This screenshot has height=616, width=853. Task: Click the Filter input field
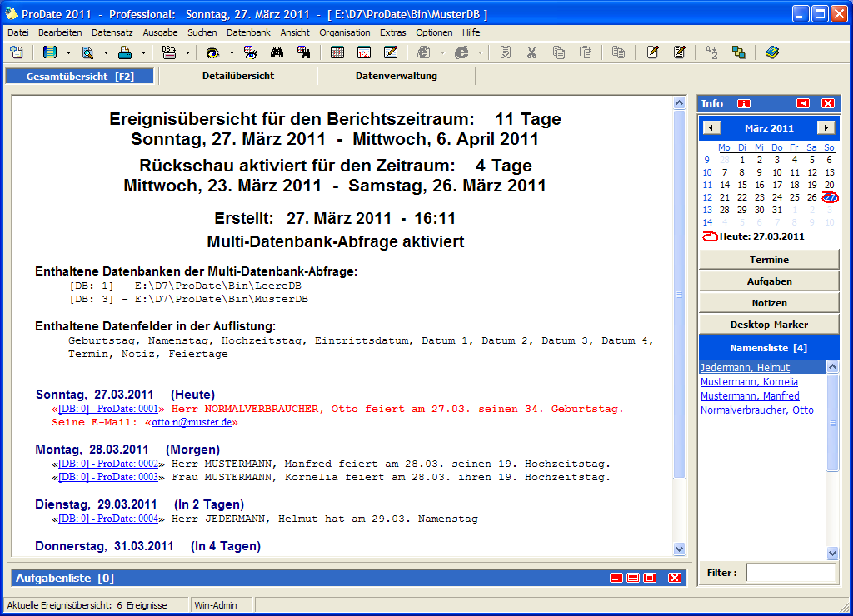click(x=790, y=573)
